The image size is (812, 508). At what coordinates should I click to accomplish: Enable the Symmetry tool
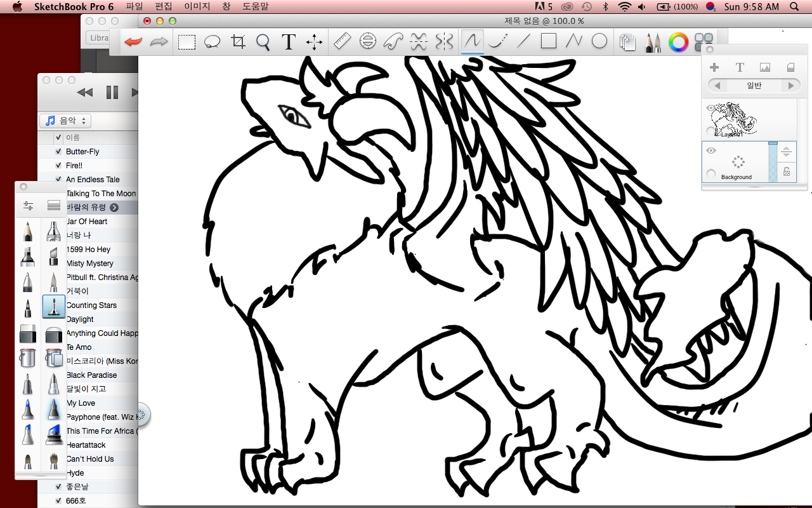click(444, 42)
